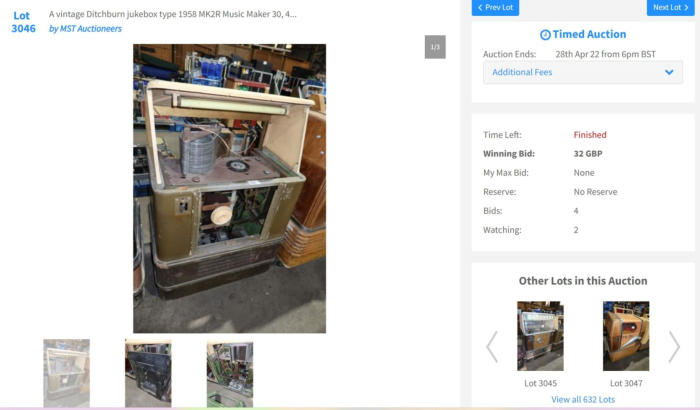Go to the Prev Lot button

pos(495,8)
